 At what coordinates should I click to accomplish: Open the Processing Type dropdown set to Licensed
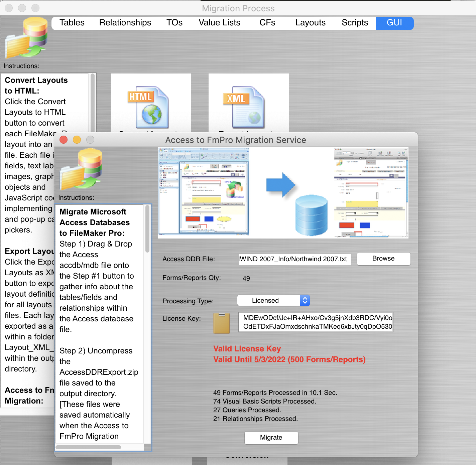click(273, 300)
